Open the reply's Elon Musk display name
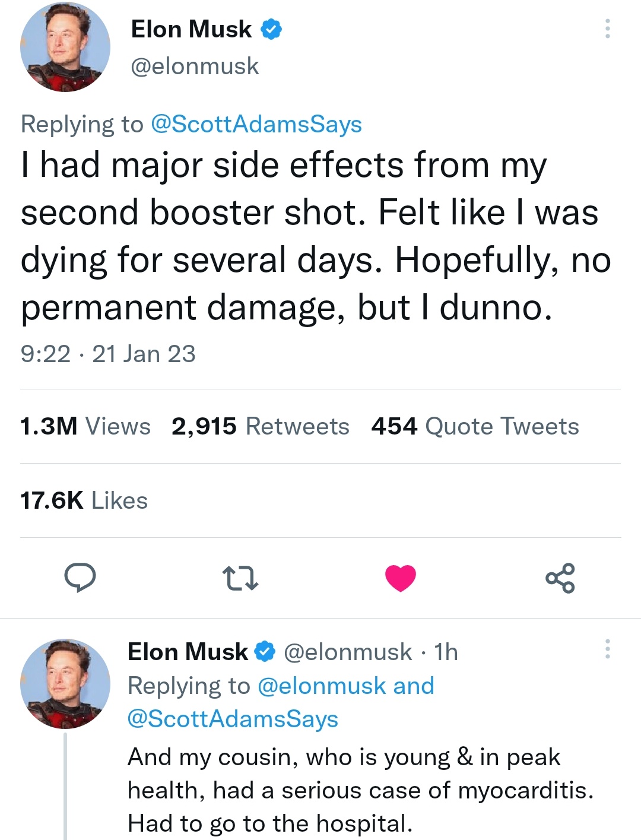This screenshot has height=840, width=641. (x=188, y=652)
